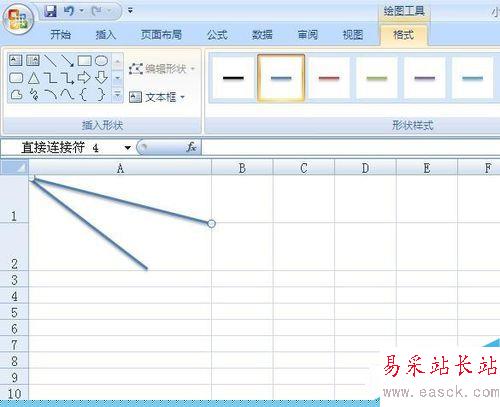Customize the Quick Access Toolbar
Image resolution: width=500 pixels, height=407 pixels.
[x=130, y=11]
